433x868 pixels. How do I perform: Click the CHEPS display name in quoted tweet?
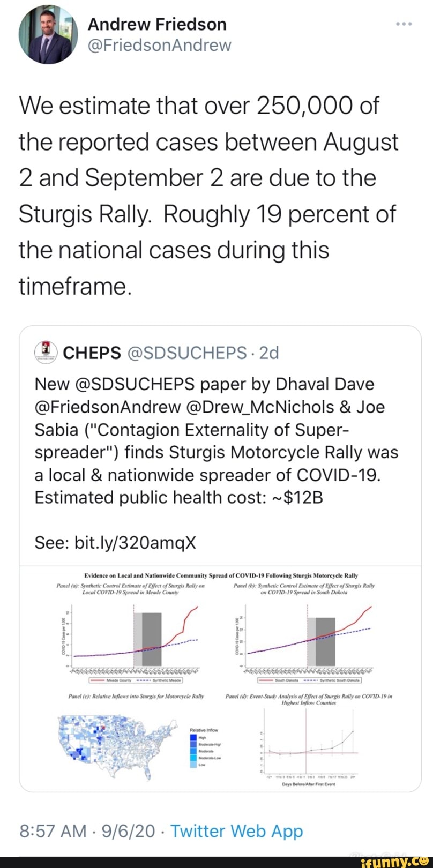click(92, 352)
